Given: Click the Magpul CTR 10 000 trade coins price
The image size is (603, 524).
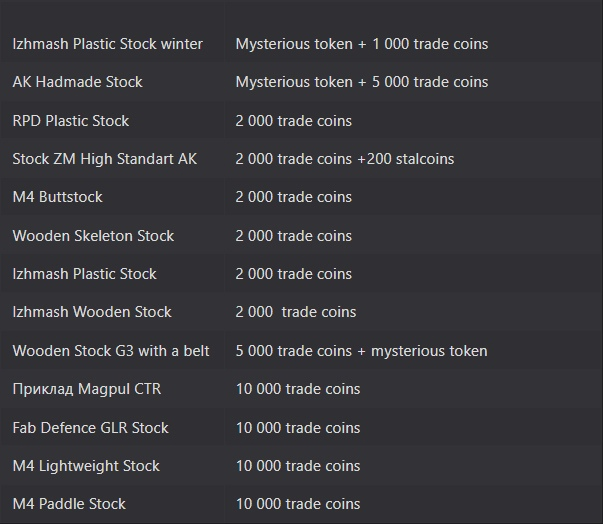Looking at the screenshot, I should click(x=298, y=389).
